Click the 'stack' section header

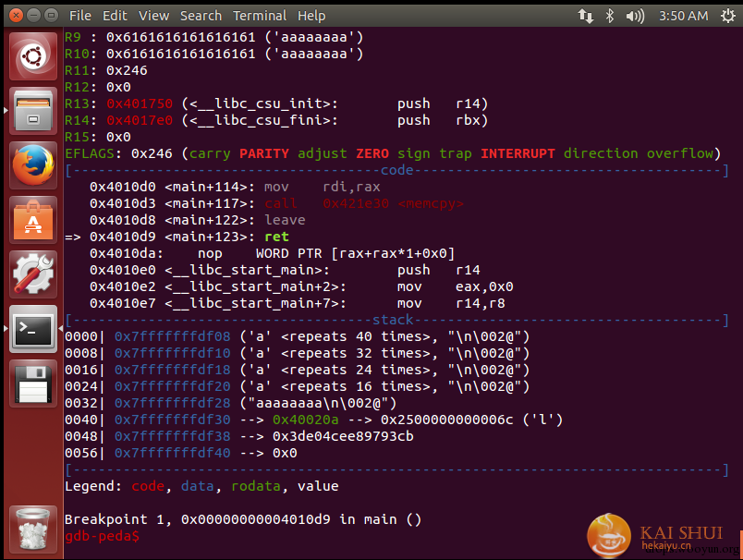tap(393, 320)
